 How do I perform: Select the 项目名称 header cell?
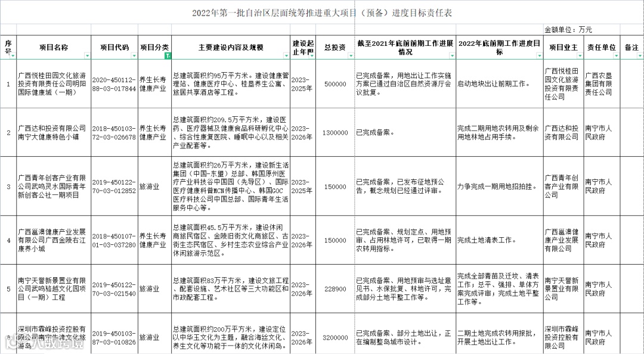[x=54, y=48]
